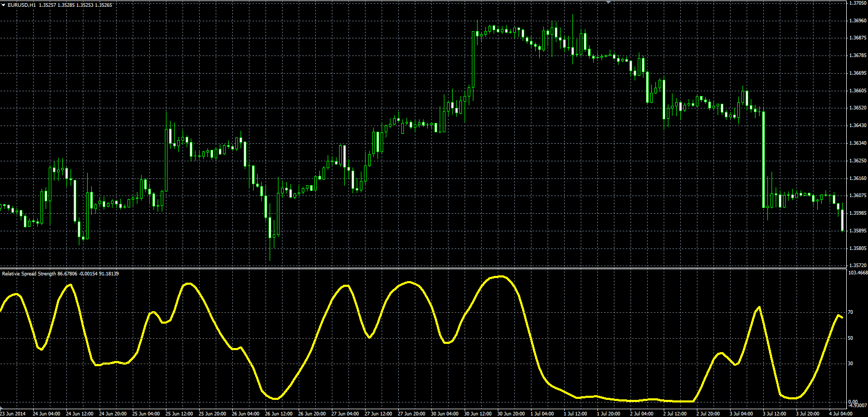Click the 1.37050 price label
868x417 pixels.
click(x=858, y=3)
